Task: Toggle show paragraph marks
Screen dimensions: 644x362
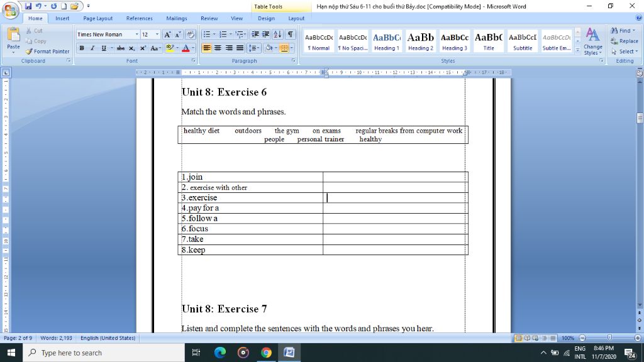Action: click(291, 35)
